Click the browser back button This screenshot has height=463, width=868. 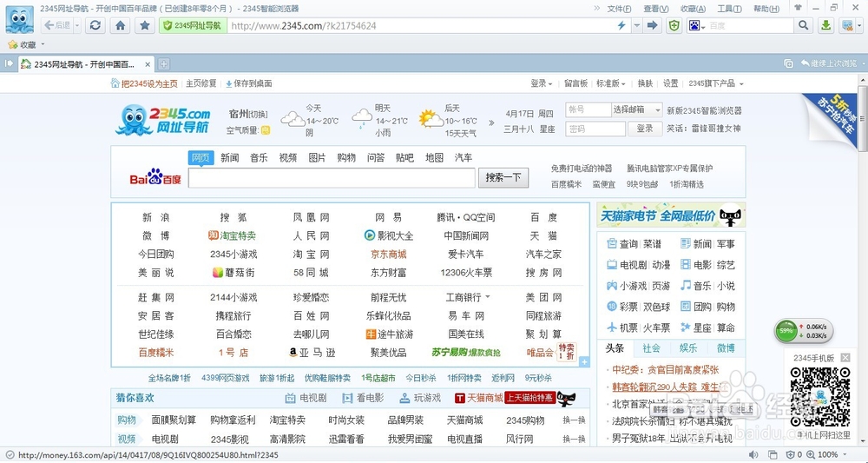click(x=57, y=25)
